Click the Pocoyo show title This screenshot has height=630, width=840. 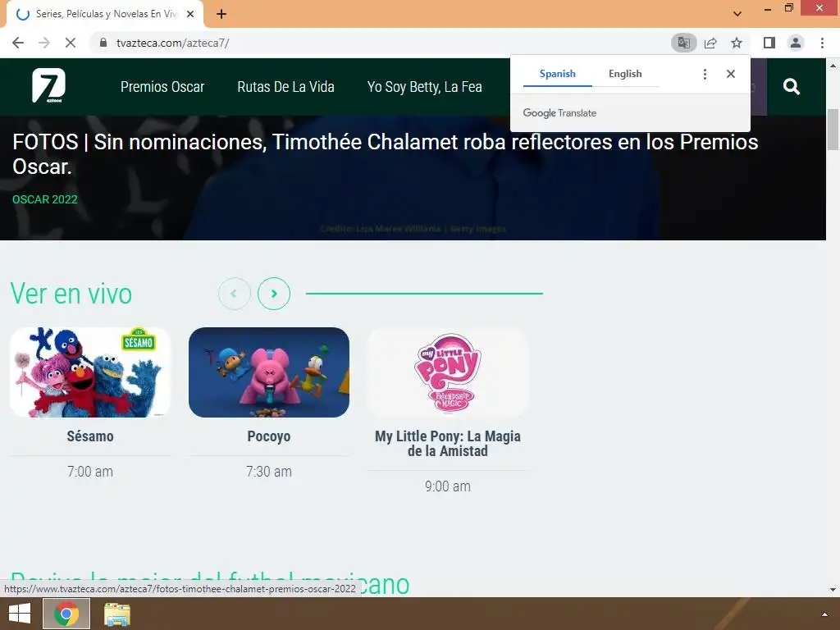coord(269,436)
